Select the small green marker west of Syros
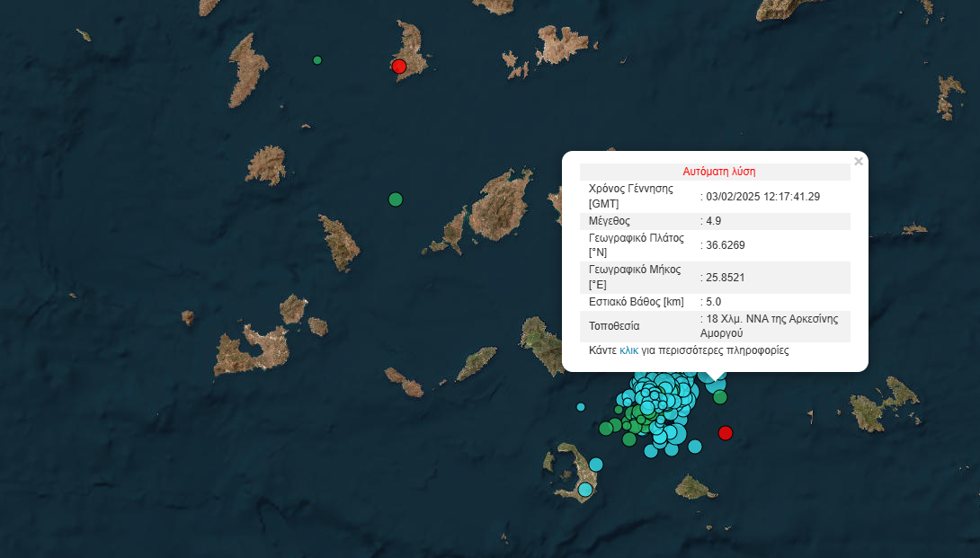Viewport: 980px width, 558px height. [316, 60]
